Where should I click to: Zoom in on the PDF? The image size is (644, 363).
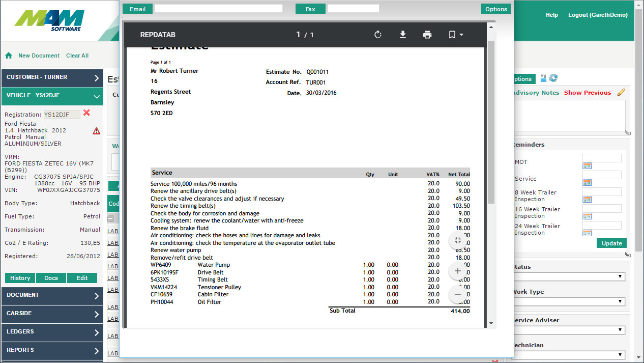pyautogui.click(x=457, y=271)
